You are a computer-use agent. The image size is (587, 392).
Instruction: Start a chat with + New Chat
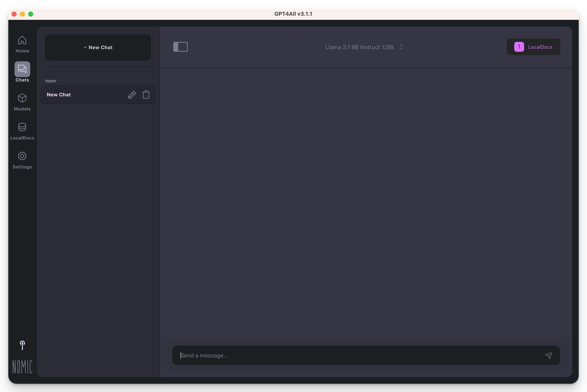pyautogui.click(x=98, y=48)
